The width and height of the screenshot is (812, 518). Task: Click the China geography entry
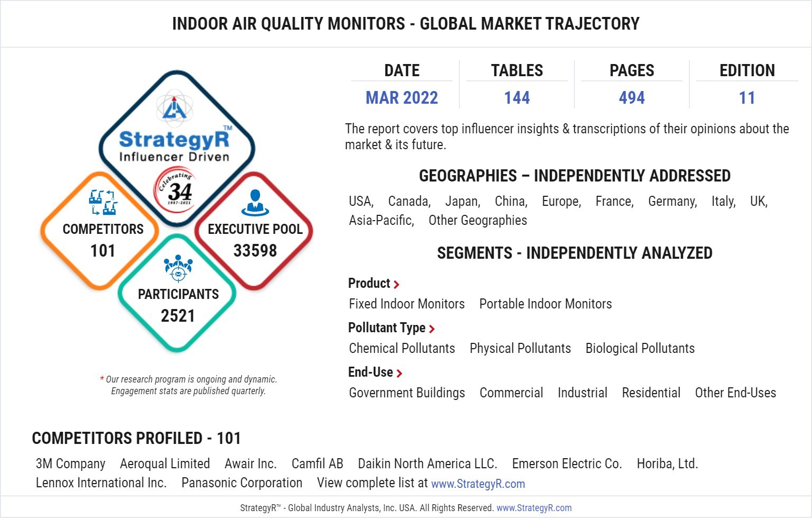(511, 202)
